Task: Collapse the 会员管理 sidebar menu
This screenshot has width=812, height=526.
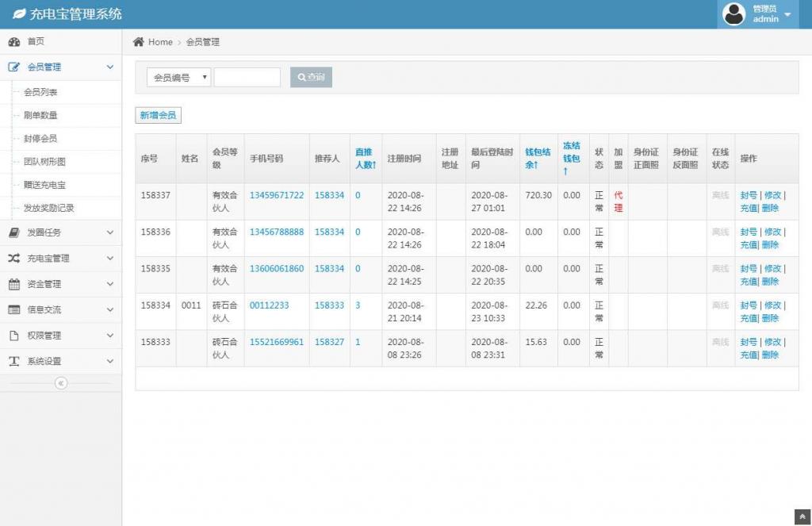Action: (109, 67)
